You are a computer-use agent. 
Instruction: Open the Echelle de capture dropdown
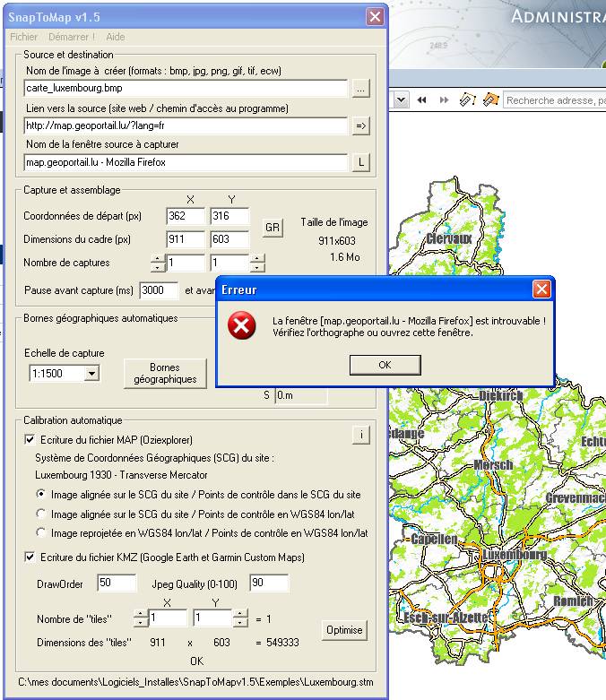[92, 373]
